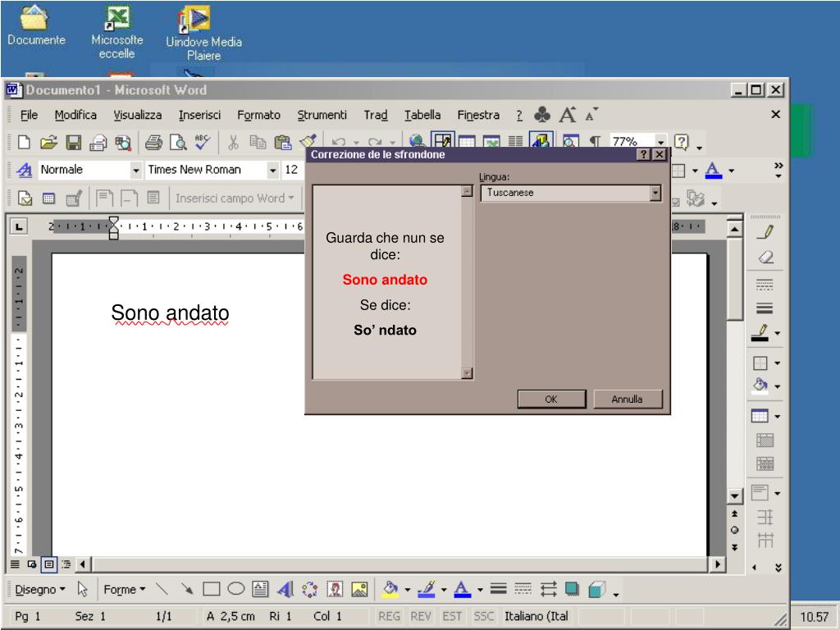The image size is (840, 630).
Task: Open the Normale style dropdown
Action: click(x=136, y=171)
